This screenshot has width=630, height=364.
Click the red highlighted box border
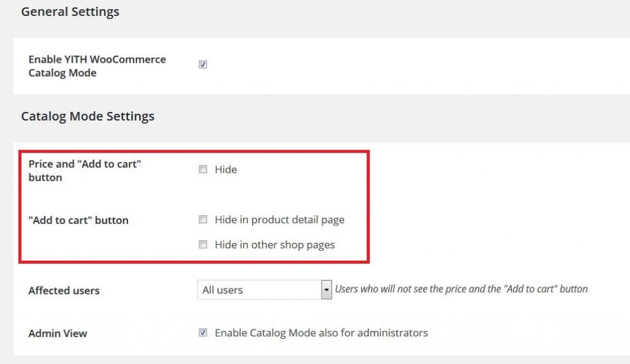[194, 152]
